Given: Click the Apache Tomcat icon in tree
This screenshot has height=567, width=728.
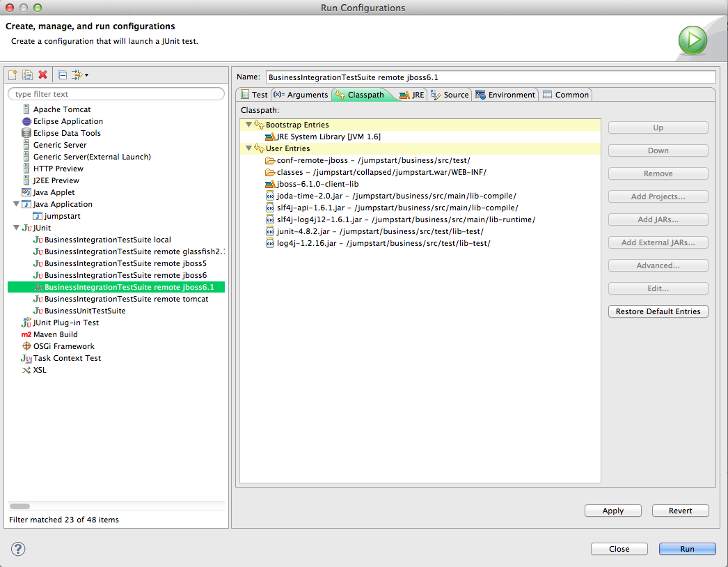Looking at the screenshot, I should pyautogui.click(x=26, y=109).
